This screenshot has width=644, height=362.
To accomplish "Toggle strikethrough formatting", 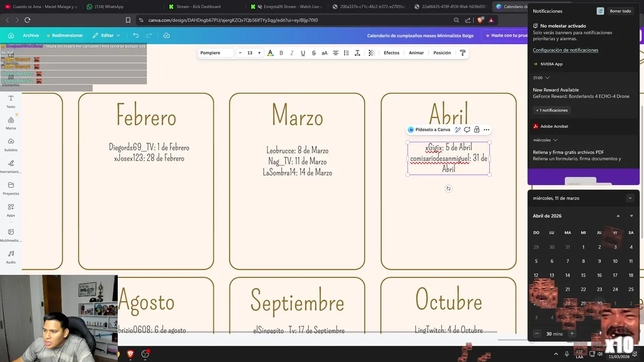I will click(x=314, y=53).
